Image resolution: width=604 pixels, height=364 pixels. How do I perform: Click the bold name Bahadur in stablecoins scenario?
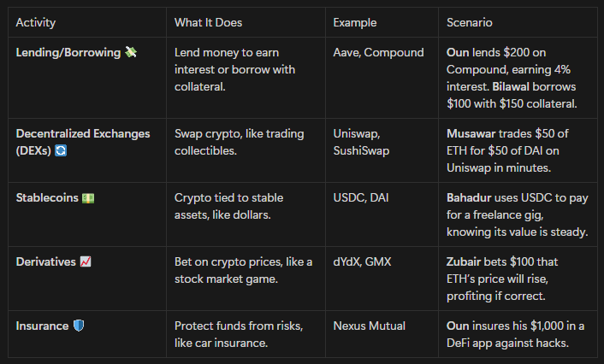469,197
